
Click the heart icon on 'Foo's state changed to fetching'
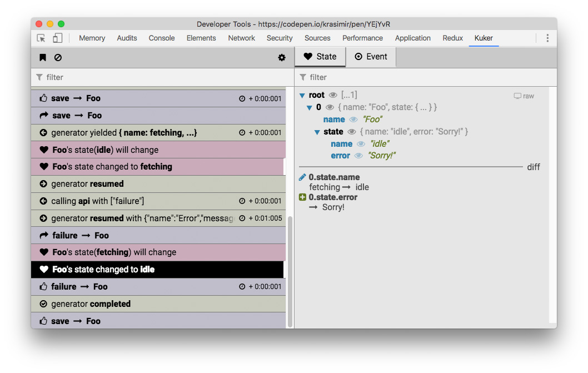[x=44, y=167]
